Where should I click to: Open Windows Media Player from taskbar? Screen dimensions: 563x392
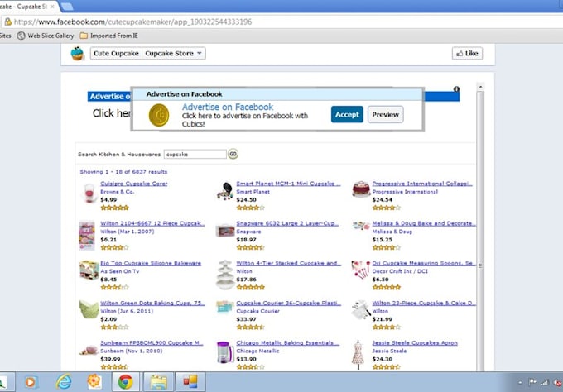[30, 382]
